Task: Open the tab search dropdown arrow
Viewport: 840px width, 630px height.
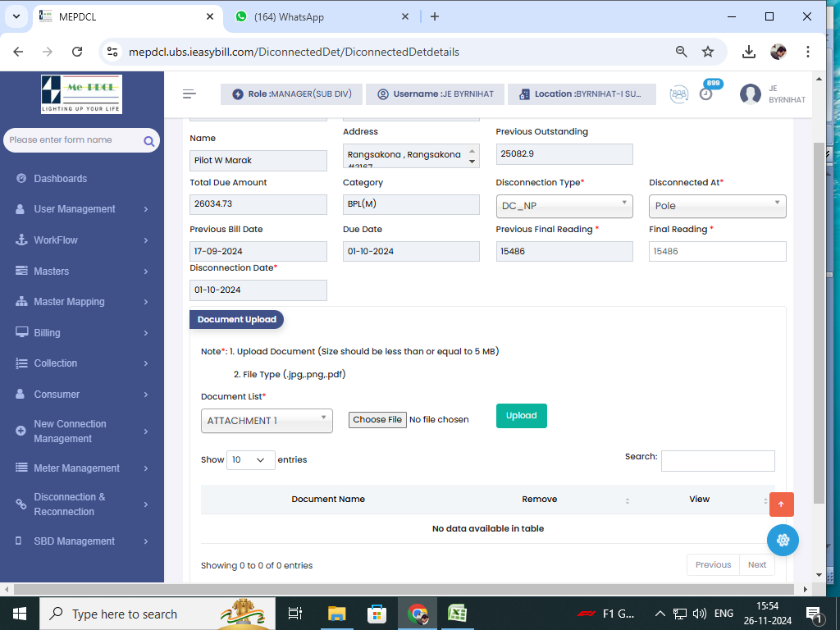Action: pos(16,16)
